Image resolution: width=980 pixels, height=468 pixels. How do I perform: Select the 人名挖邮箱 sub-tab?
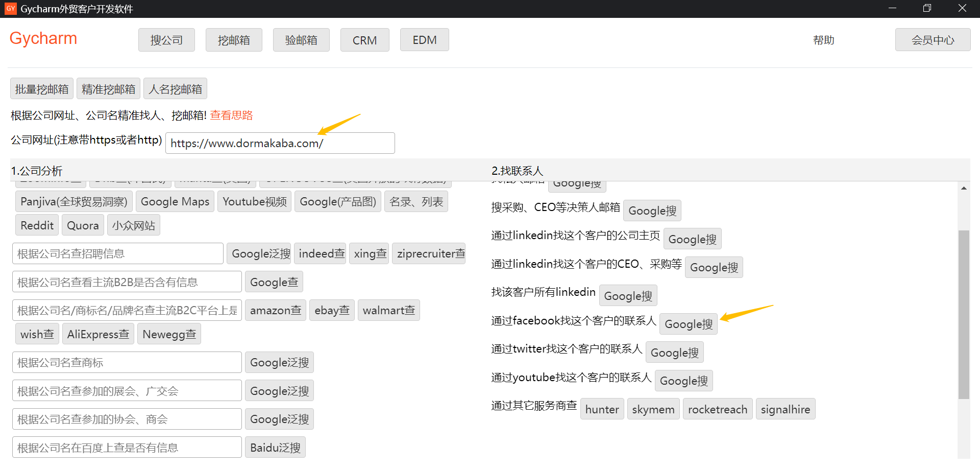pos(175,89)
